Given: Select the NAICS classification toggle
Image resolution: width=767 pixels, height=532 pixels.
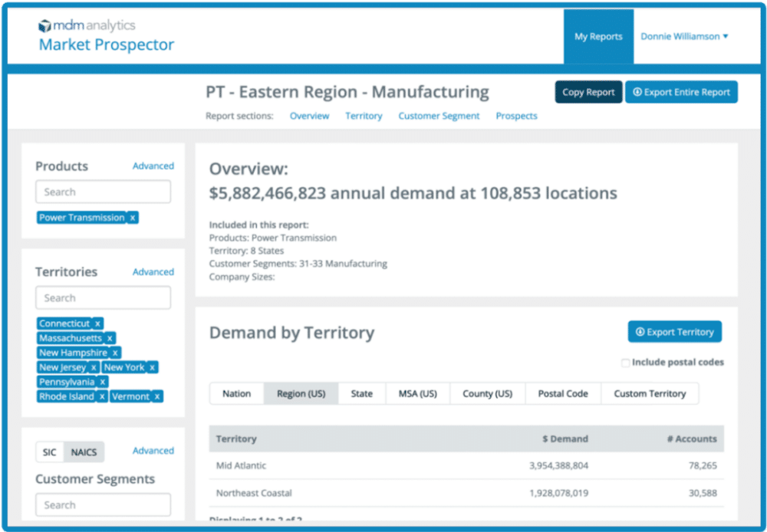Looking at the screenshot, I should (x=83, y=452).
